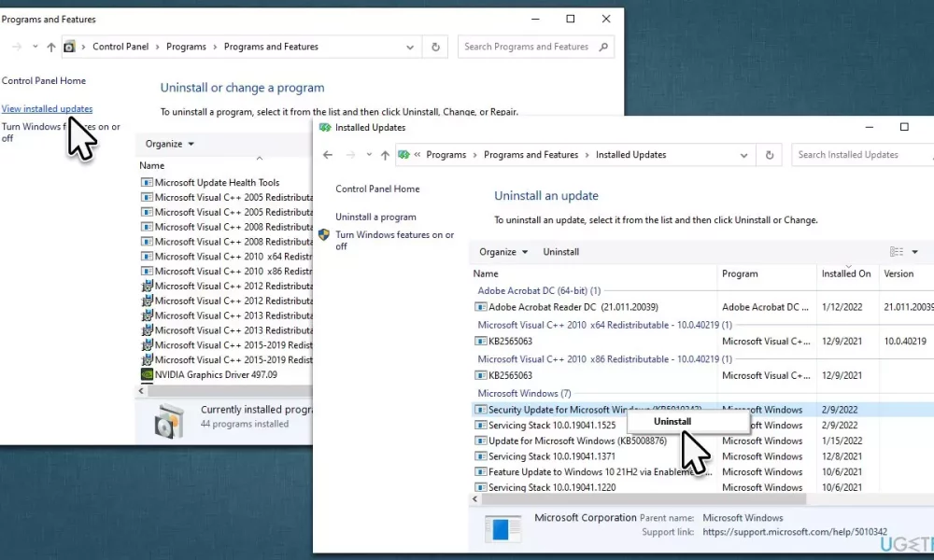Click Programs and Features breadcrumb in Installed Updates window

pyautogui.click(x=531, y=155)
